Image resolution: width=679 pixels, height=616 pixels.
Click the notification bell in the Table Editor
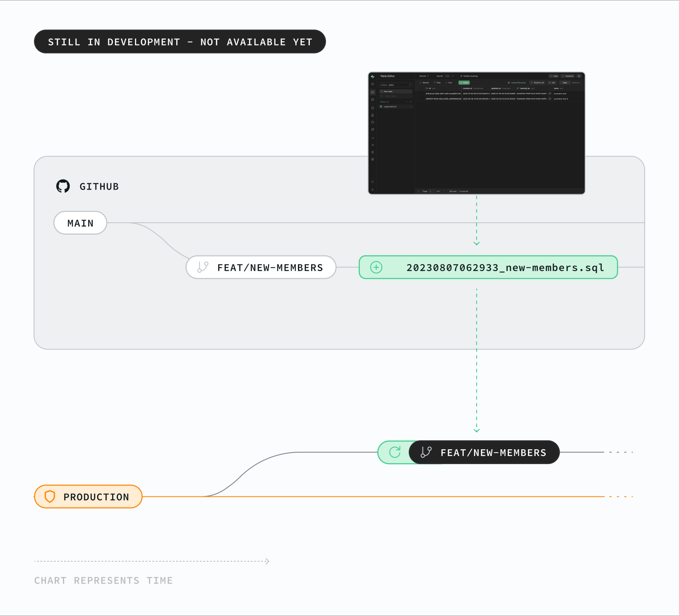click(x=579, y=76)
